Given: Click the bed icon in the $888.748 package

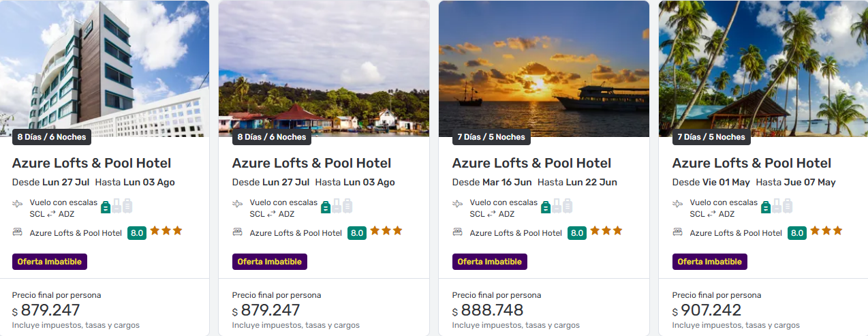Looking at the screenshot, I should point(457,232).
